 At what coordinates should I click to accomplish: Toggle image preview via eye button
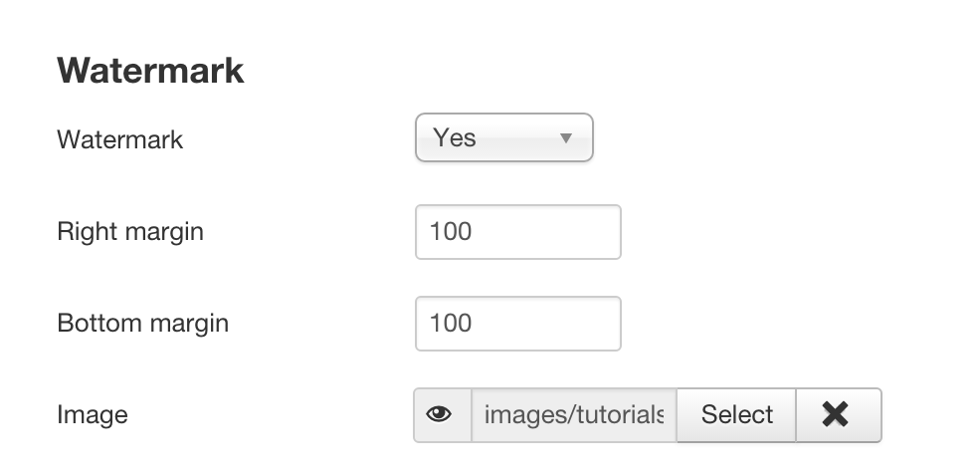[443, 414]
